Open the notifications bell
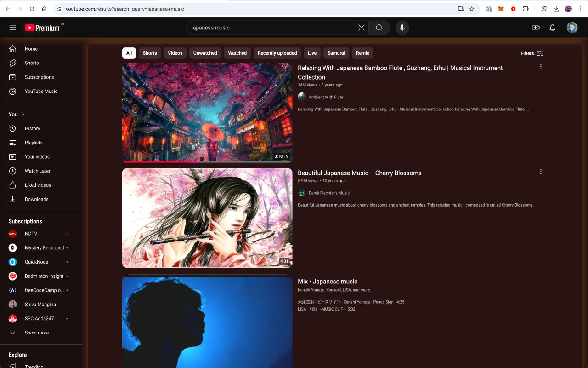588x368 pixels. (553, 28)
